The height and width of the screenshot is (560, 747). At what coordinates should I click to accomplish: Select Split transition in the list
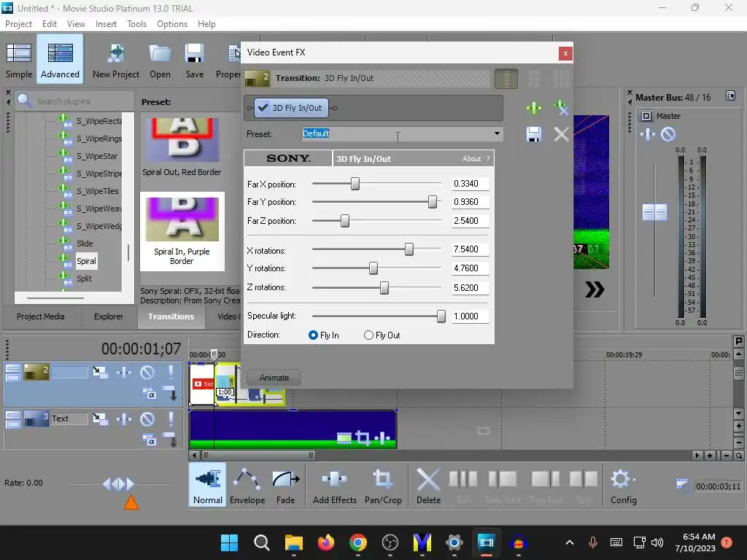click(85, 279)
